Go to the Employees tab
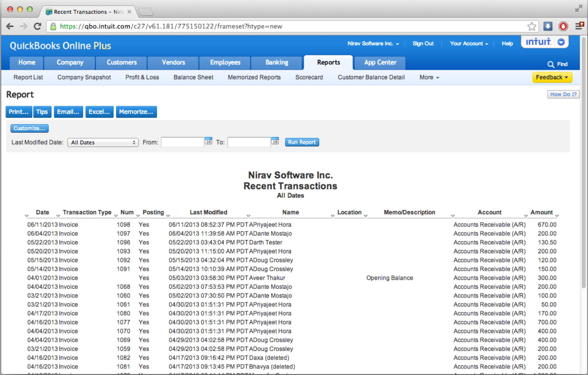The height and width of the screenshot is (375, 588). [x=225, y=63]
